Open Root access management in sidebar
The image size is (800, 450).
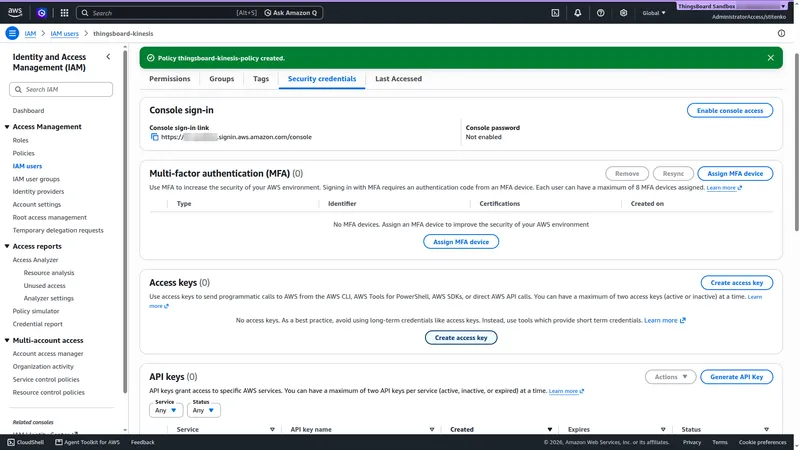pyautogui.click(x=49, y=217)
